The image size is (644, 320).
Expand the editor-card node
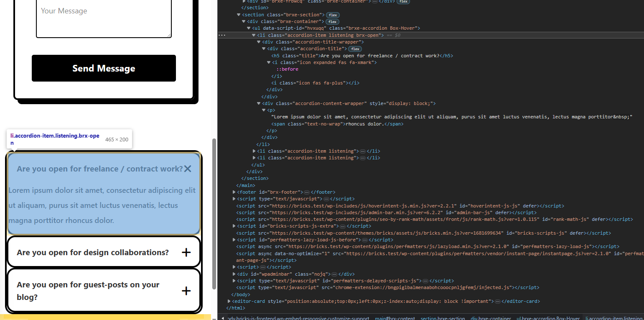tap(229, 301)
